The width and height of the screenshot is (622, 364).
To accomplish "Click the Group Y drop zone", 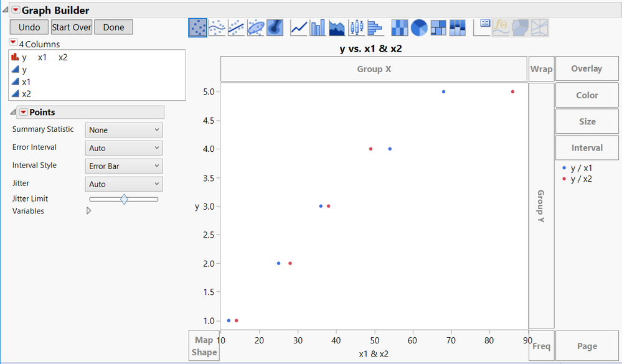I will [x=541, y=206].
